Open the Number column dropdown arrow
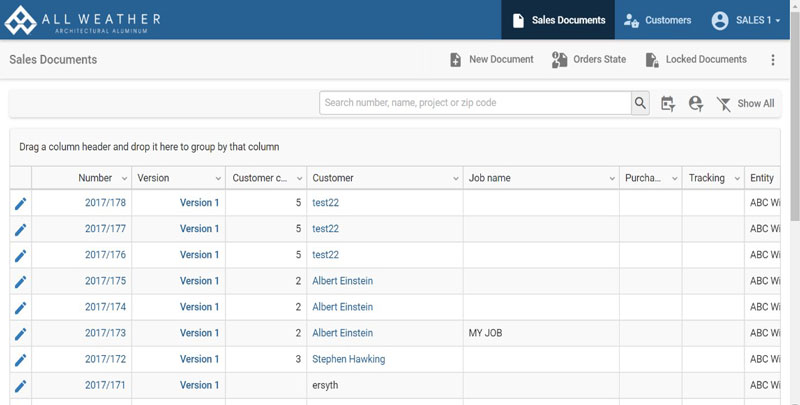The width and height of the screenshot is (800, 405). [x=124, y=178]
